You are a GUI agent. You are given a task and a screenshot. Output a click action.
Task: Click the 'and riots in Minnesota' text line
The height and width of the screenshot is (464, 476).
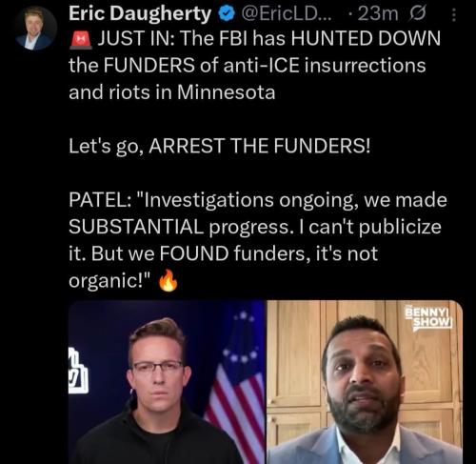coord(172,92)
